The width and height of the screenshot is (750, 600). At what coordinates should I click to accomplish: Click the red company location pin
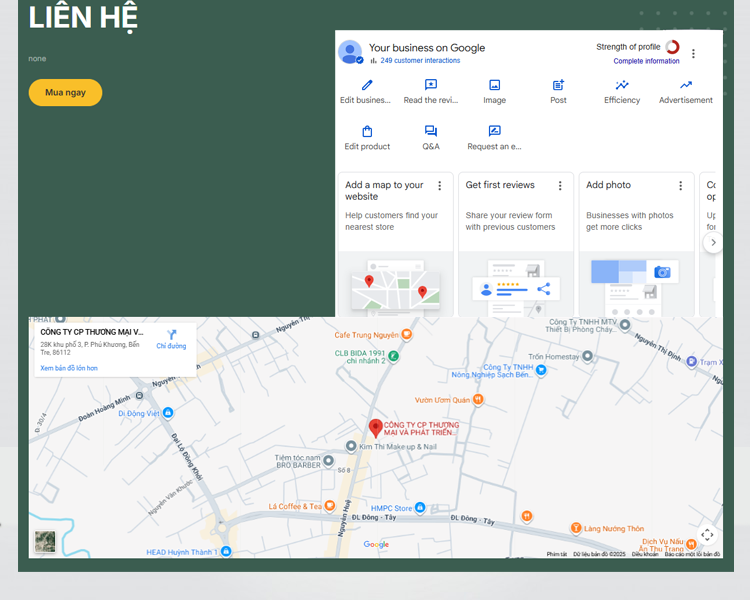375,428
